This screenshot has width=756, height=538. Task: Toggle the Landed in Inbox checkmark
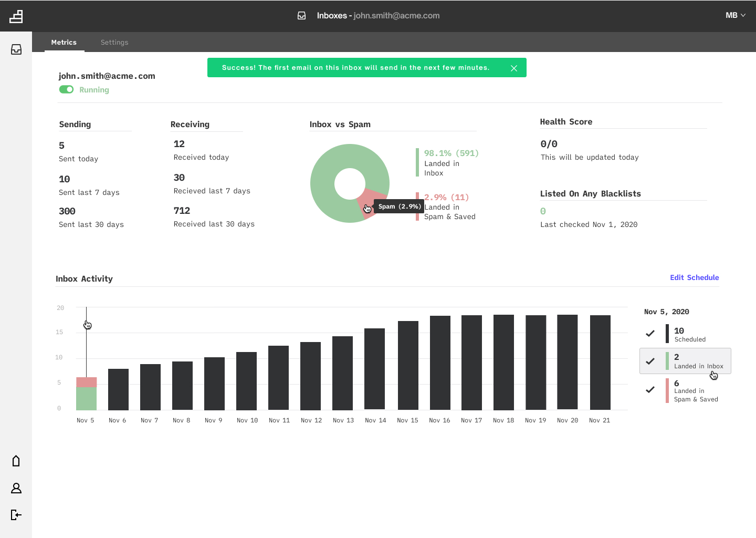coord(650,361)
